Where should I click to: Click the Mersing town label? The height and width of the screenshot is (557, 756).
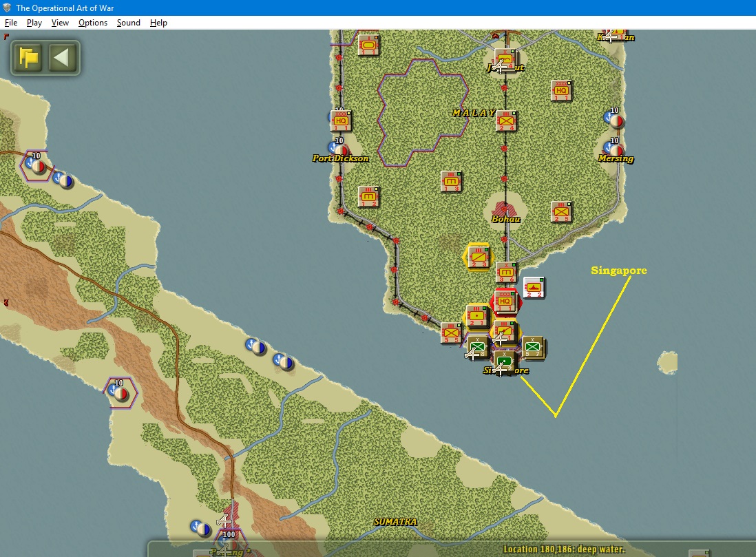point(616,158)
